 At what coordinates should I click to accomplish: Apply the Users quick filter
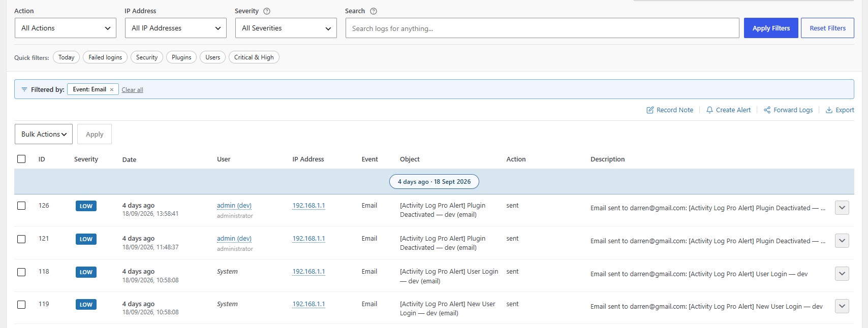tap(212, 57)
